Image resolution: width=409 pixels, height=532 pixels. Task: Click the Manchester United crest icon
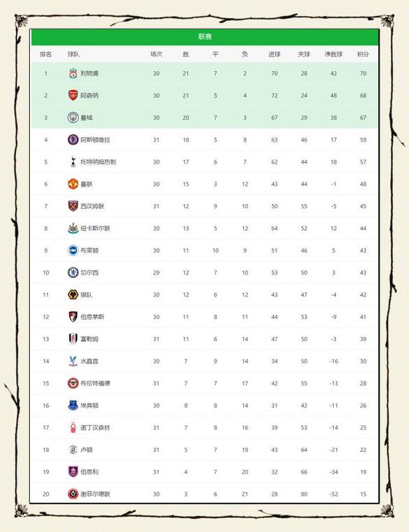click(73, 184)
